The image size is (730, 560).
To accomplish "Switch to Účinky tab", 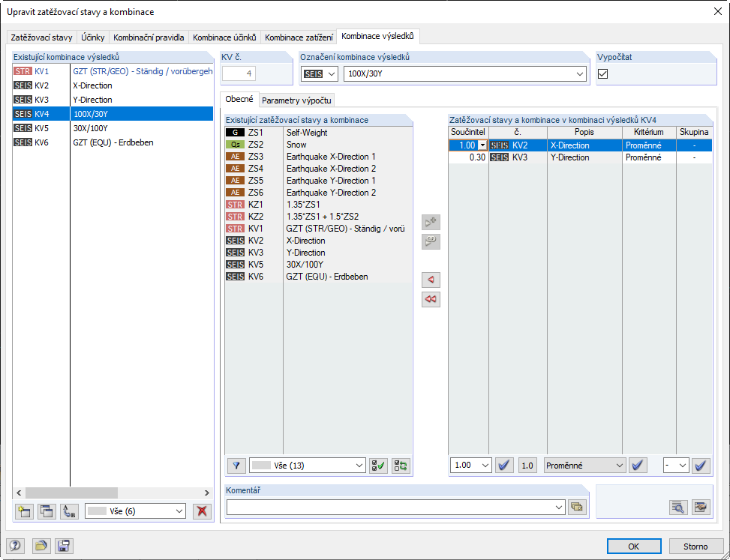I will pyautogui.click(x=92, y=37).
